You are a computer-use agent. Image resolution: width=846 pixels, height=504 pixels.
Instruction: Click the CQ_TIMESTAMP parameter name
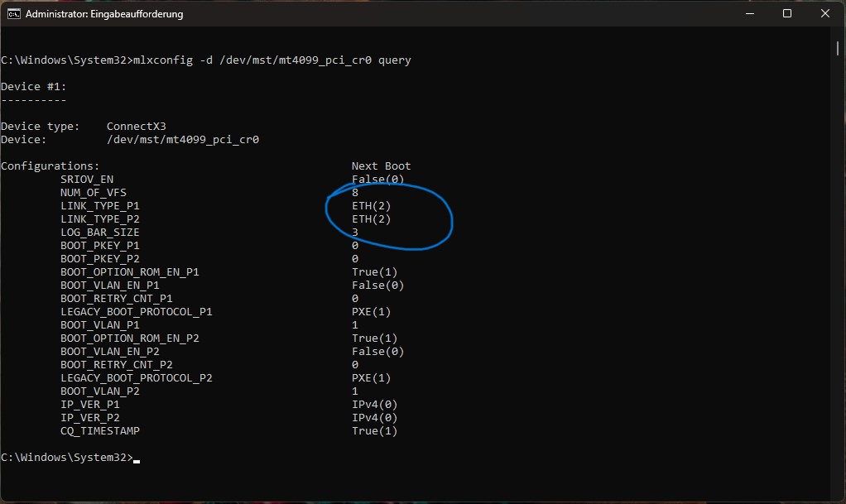pyautogui.click(x=100, y=430)
